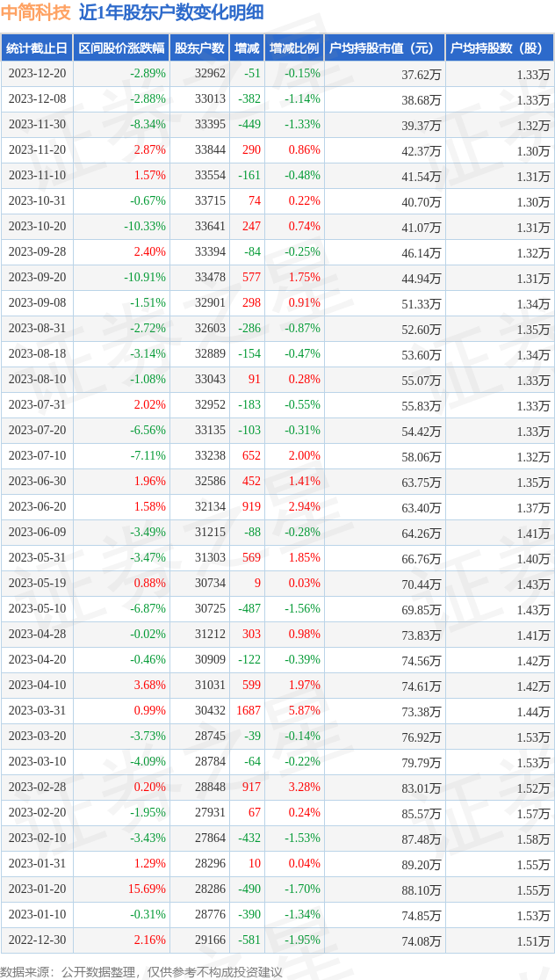Click the 15.69% price change cell
This screenshot has width=555, height=980.
[x=148, y=888]
